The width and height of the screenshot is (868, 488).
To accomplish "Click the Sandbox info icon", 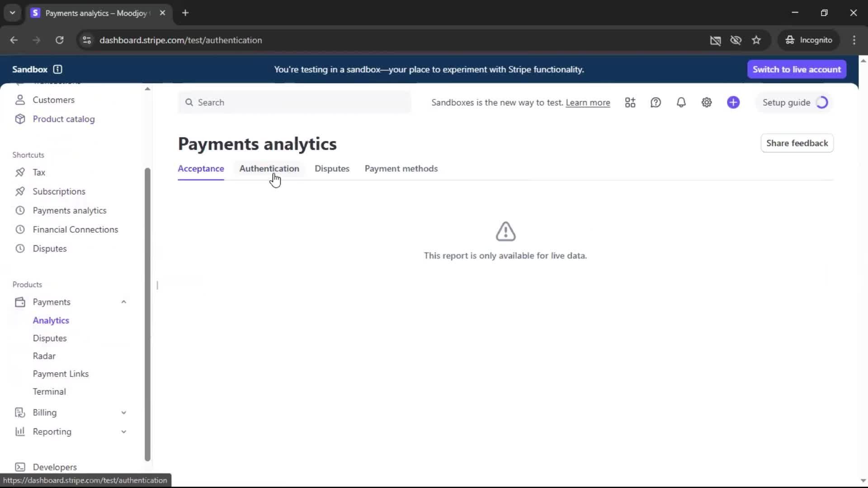I will [x=57, y=69].
